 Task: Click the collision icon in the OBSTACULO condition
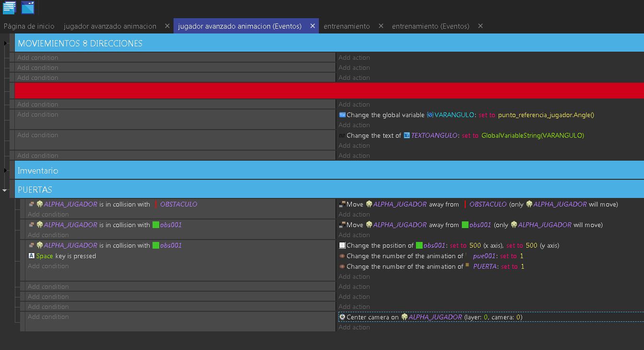click(x=32, y=204)
